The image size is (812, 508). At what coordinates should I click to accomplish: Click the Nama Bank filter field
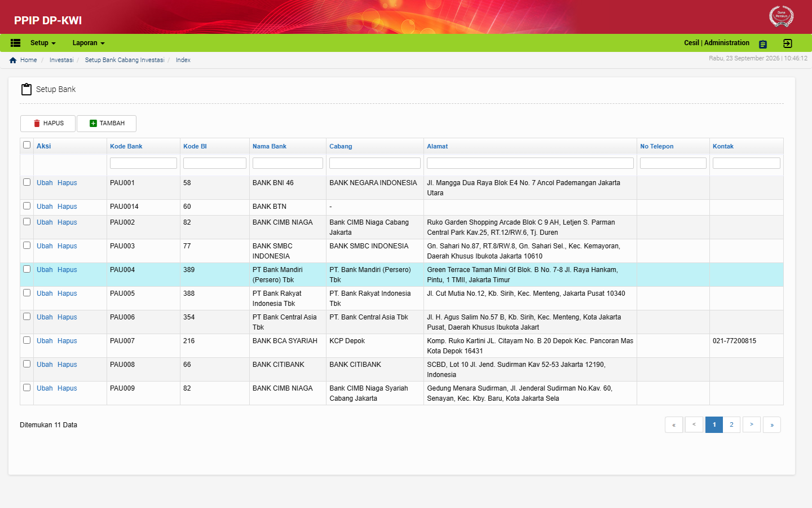(x=288, y=163)
